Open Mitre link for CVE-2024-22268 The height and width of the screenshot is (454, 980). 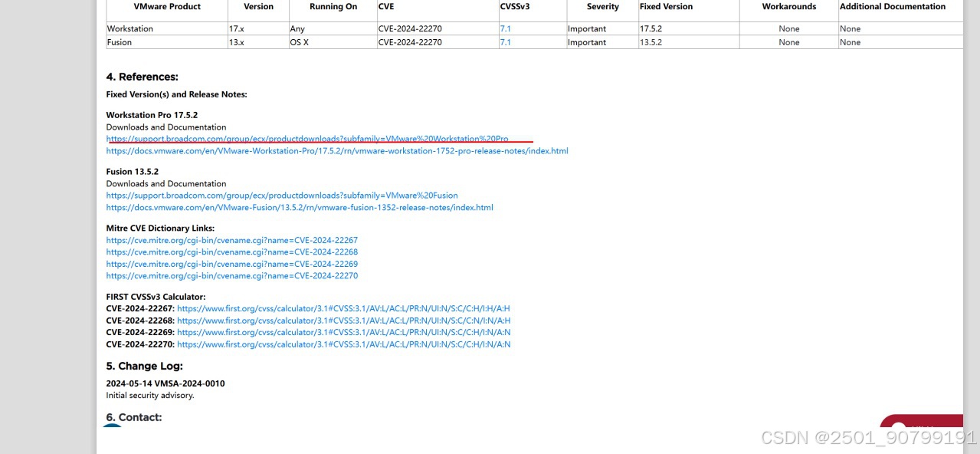(232, 252)
